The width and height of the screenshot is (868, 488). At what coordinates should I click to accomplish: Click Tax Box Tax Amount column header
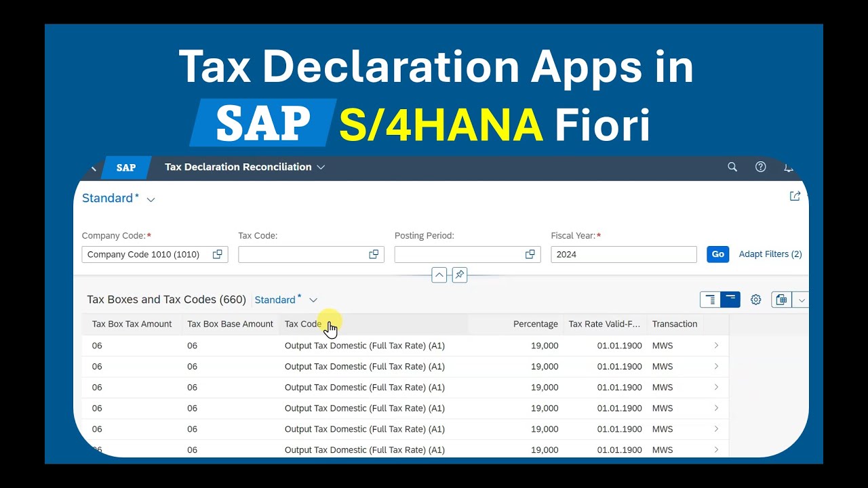[x=132, y=324]
